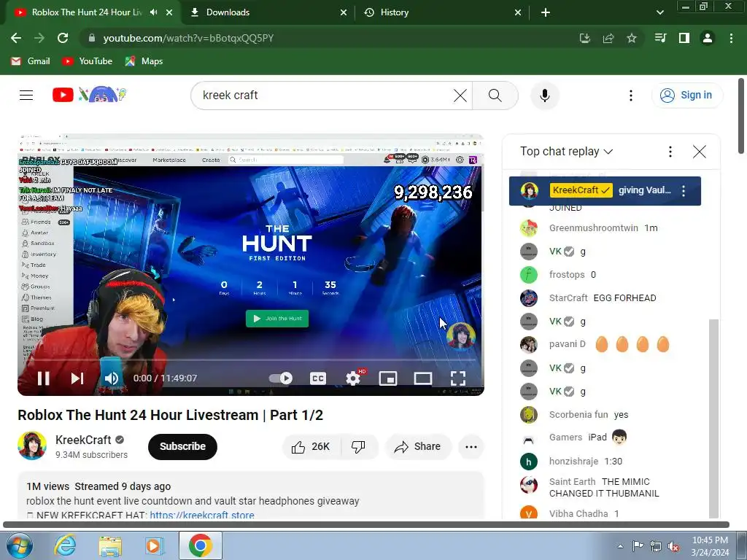The width and height of the screenshot is (747, 560).
Task: Open Windows Media Player from taskbar
Action: [x=155, y=545]
